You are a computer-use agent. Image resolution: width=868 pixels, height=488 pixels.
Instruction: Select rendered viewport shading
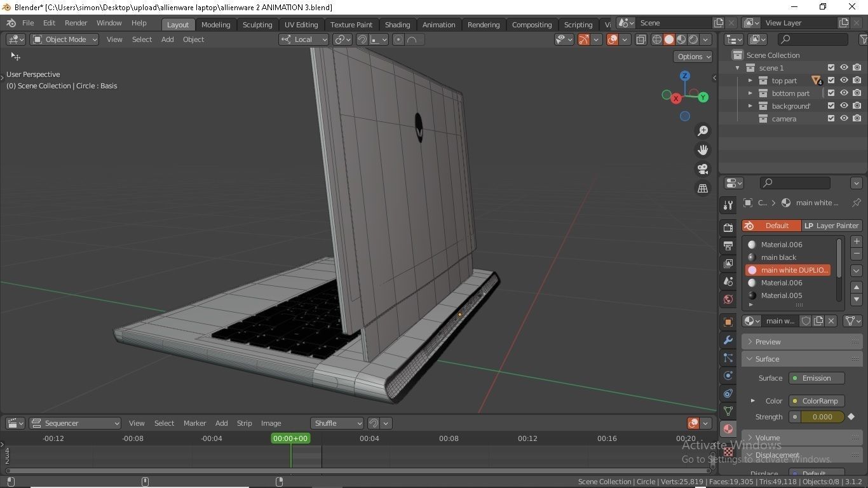point(693,39)
